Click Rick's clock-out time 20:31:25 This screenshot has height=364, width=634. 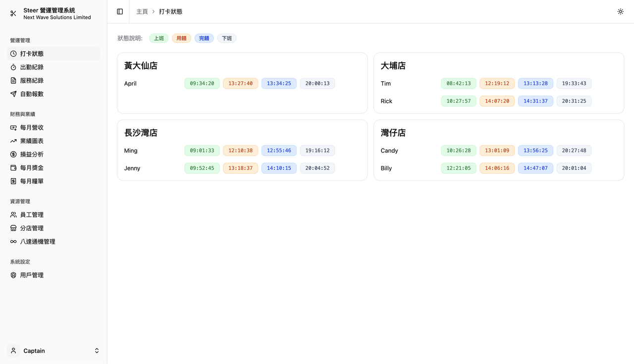tap(574, 101)
